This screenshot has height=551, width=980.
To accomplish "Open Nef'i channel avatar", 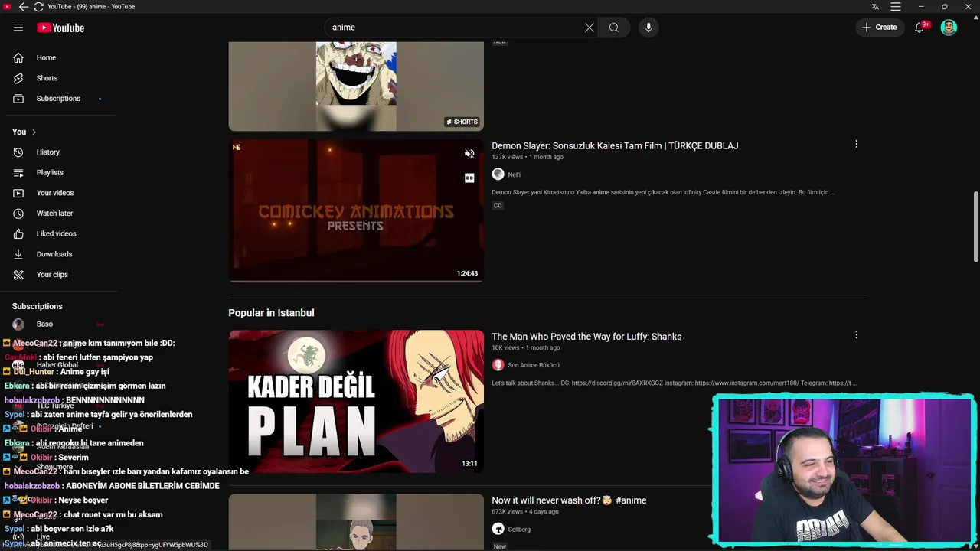I will (498, 174).
